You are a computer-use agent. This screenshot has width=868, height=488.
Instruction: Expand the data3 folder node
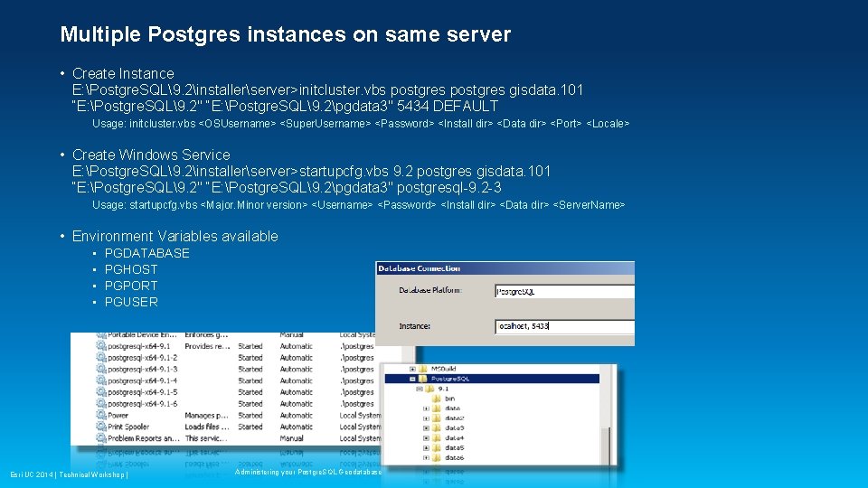pos(426,428)
